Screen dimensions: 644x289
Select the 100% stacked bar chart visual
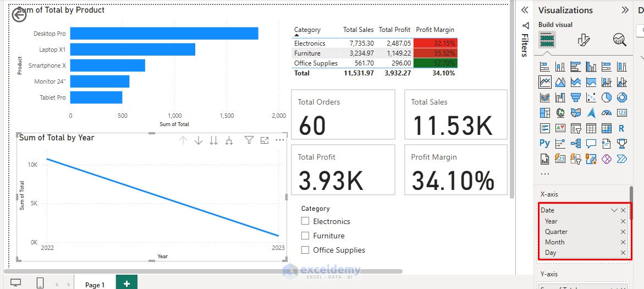pyautogui.click(x=606, y=67)
